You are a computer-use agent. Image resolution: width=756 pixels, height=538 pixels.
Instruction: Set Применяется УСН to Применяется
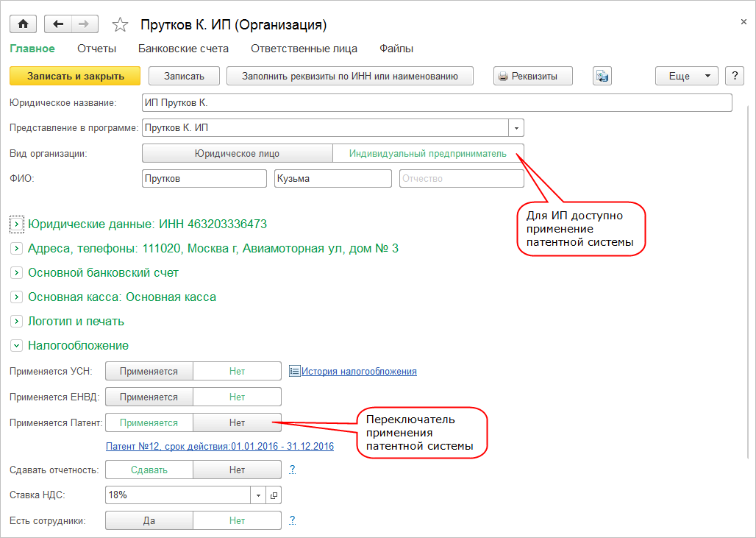(x=149, y=372)
